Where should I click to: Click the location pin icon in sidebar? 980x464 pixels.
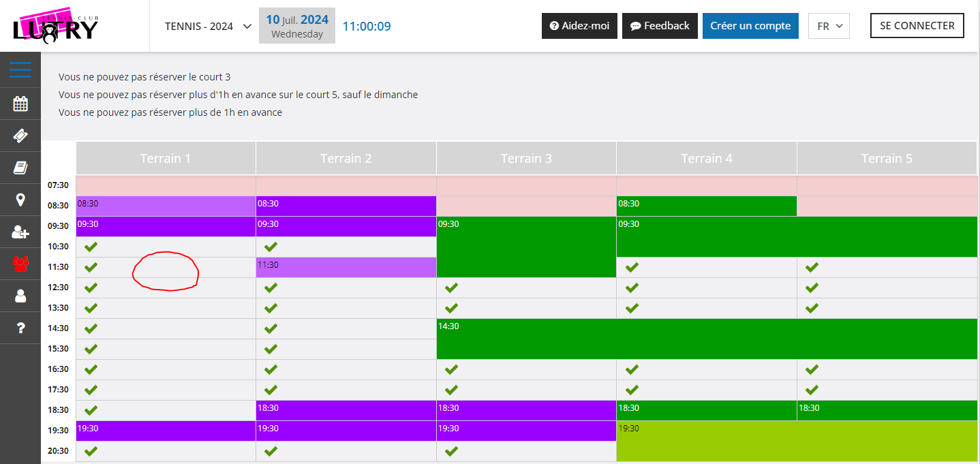click(20, 200)
